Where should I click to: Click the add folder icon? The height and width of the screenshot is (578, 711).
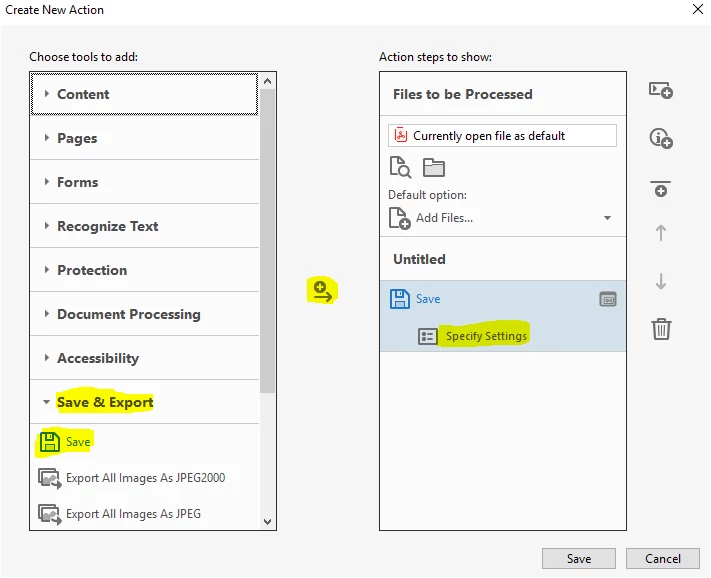click(433, 167)
